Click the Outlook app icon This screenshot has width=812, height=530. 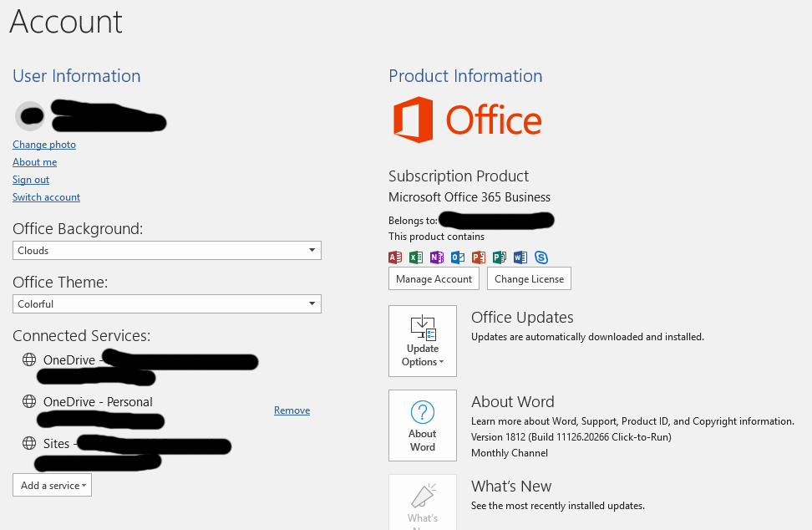tap(458, 257)
